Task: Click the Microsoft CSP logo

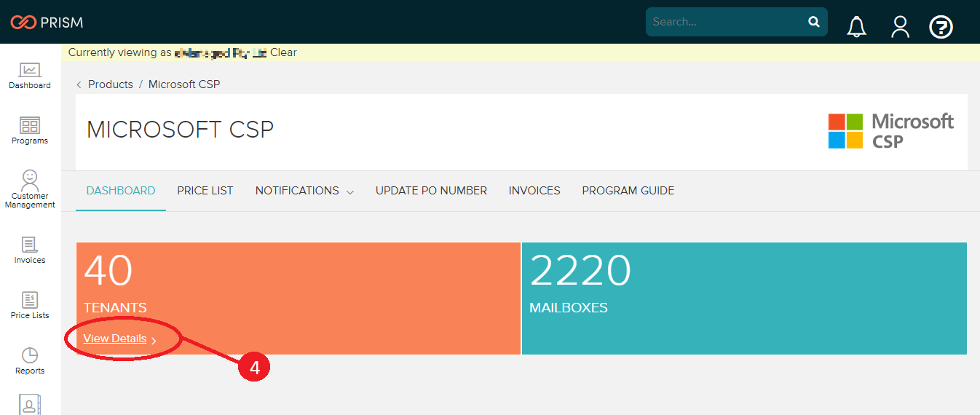Action: click(891, 131)
